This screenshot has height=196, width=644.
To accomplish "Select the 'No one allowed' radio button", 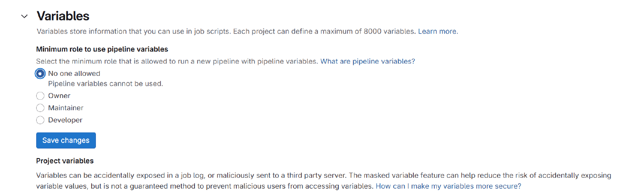I will 41,74.
